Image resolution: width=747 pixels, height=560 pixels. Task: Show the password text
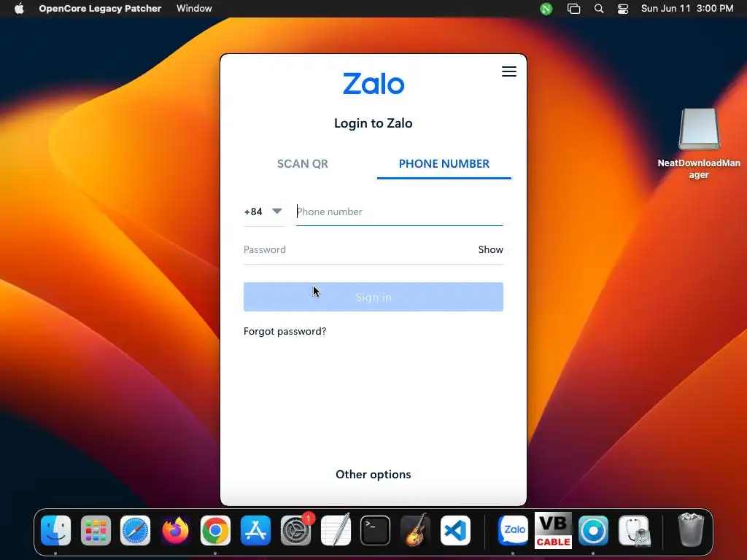coord(490,249)
